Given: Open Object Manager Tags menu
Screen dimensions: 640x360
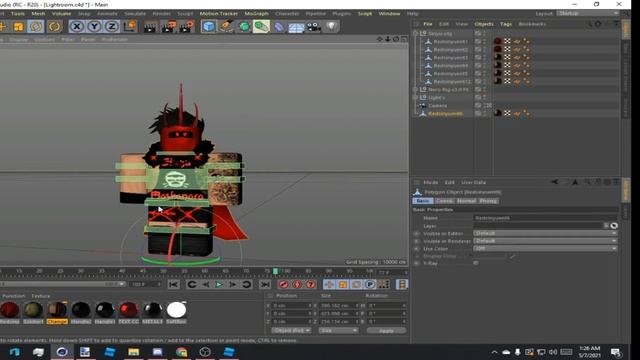Looking at the screenshot, I should pos(506,24).
